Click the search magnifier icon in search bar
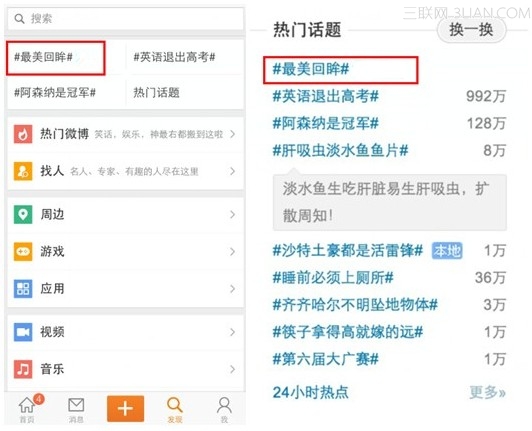Image resolution: width=532 pixels, height=431 pixels. click(19, 19)
